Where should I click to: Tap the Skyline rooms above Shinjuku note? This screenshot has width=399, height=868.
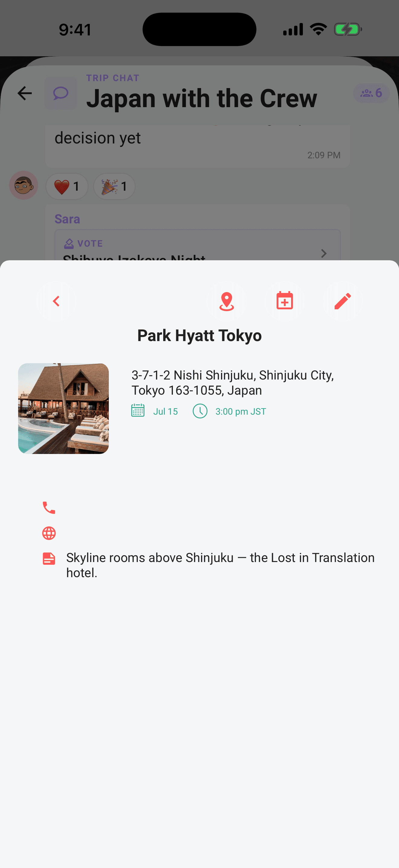tap(220, 565)
